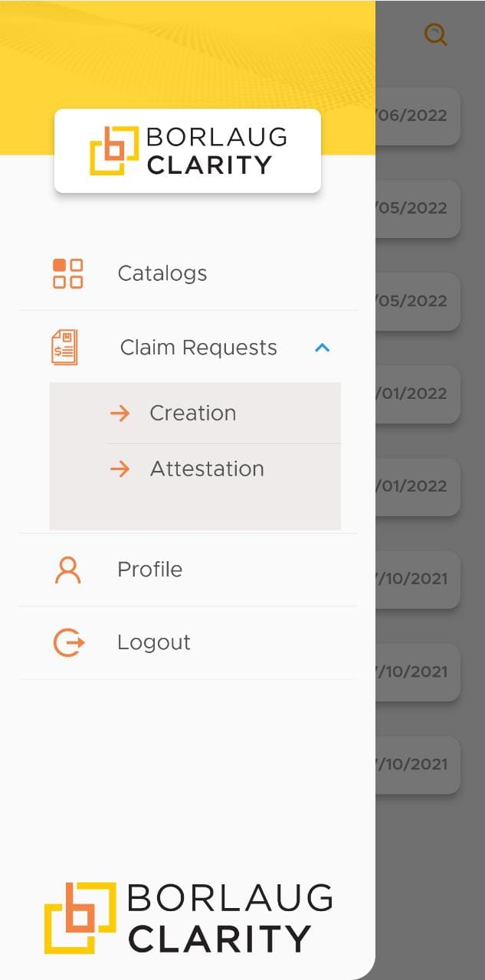
Task: Click the Profile person icon
Action: [x=67, y=570]
